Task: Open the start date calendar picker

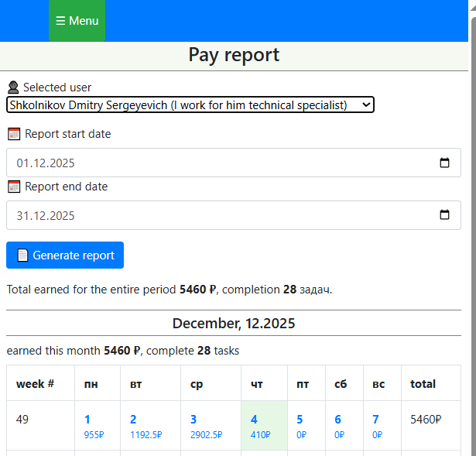Action: pyautogui.click(x=444, y=163)
